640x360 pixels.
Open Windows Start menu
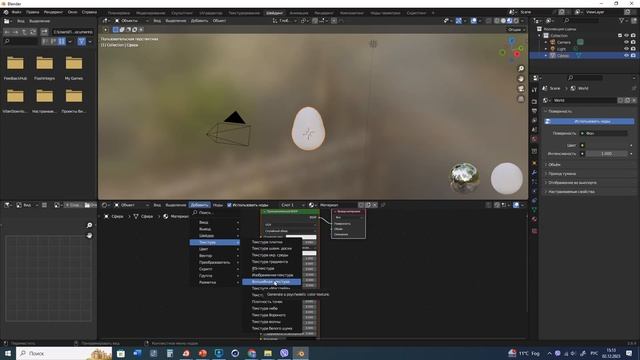pos(7,353)
